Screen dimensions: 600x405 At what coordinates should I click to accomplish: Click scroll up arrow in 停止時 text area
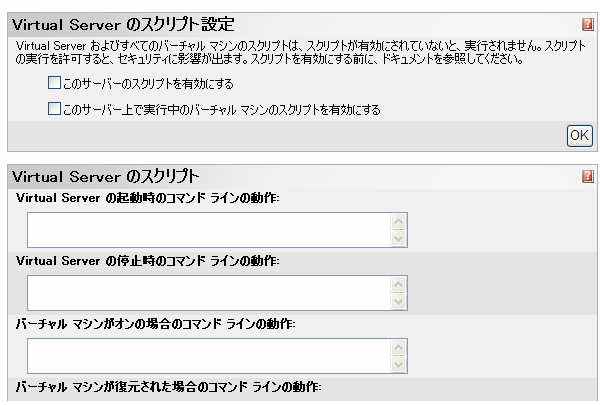point(399,284)
